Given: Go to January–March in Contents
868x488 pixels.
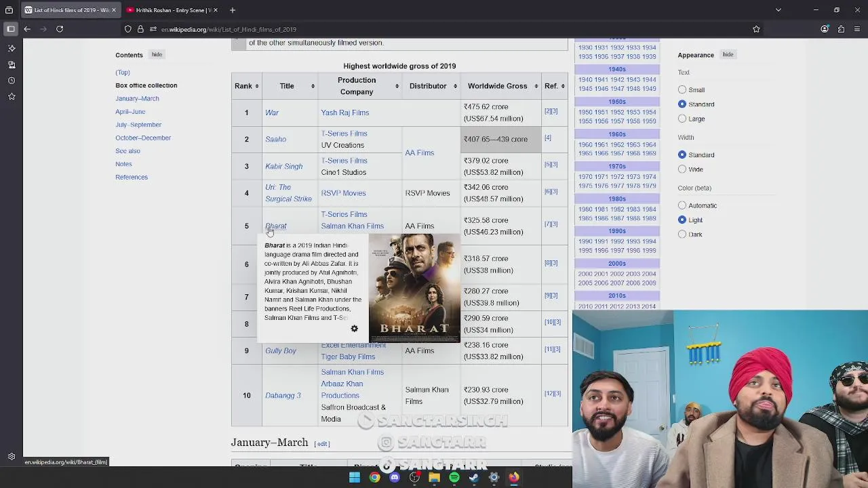Looking at the screenshot, I should (137, 98).
